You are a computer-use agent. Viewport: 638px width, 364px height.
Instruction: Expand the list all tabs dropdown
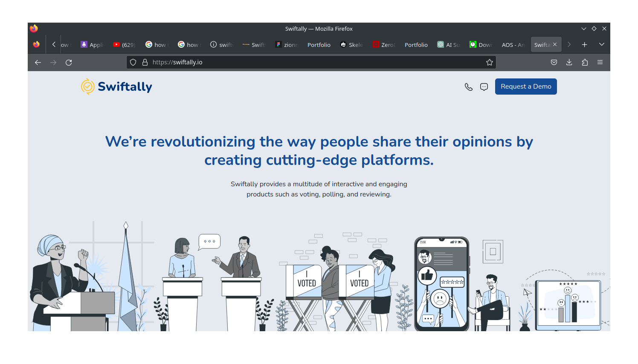point(601,44)
